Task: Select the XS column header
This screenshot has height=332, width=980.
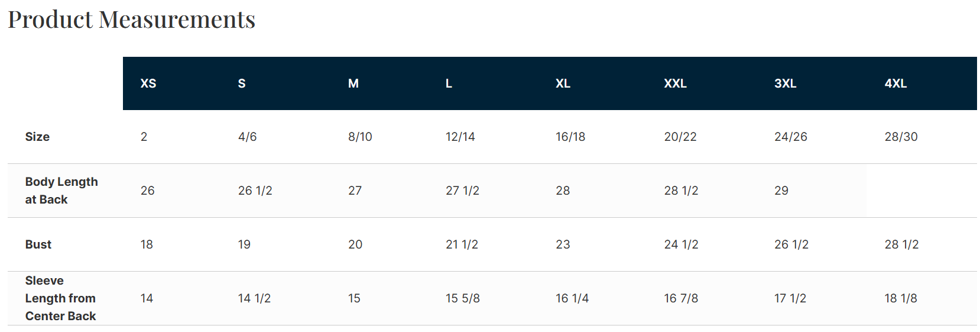Action: (x=148, y=83)
